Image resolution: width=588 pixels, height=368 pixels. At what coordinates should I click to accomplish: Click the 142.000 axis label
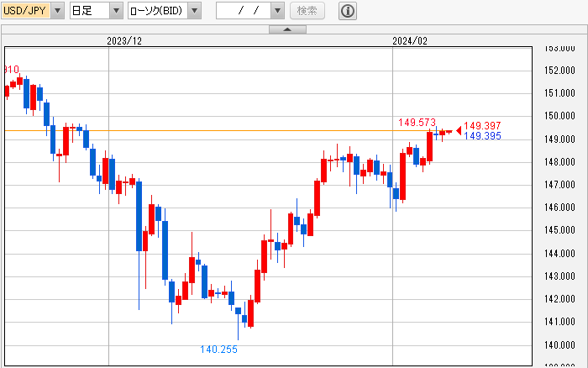click(x=559, y=299)
